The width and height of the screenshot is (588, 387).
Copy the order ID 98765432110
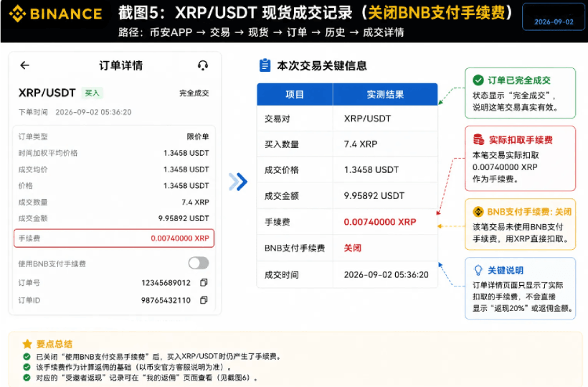point(204,300)
